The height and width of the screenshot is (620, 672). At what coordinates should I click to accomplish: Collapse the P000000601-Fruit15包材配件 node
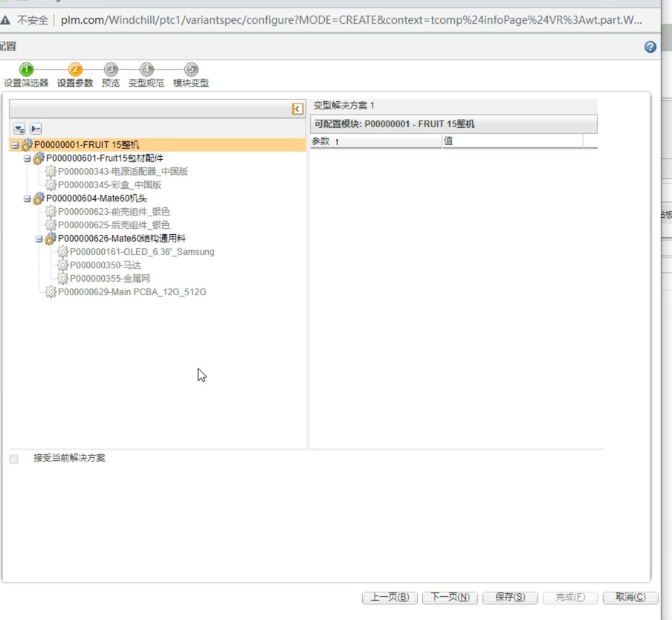click(x=27, y=159)
